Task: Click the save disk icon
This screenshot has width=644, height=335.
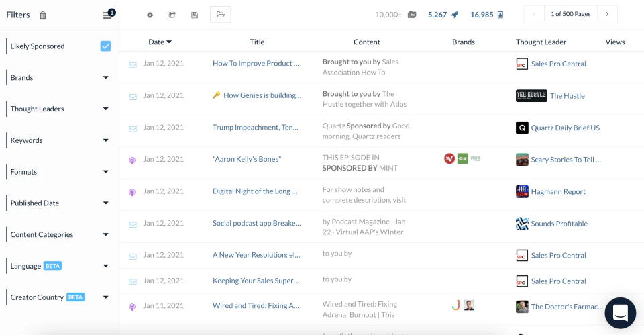Action: click(195, 15)
